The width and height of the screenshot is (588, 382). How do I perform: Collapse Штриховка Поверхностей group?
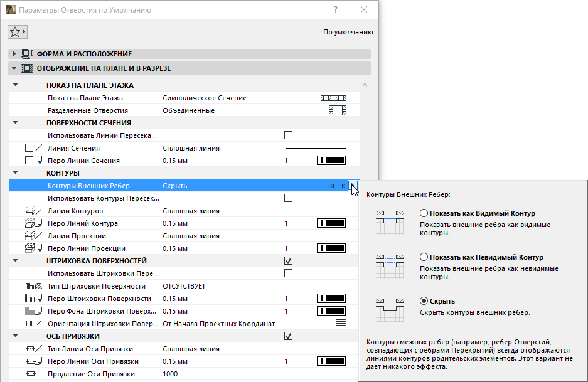(x=16, y=260)
